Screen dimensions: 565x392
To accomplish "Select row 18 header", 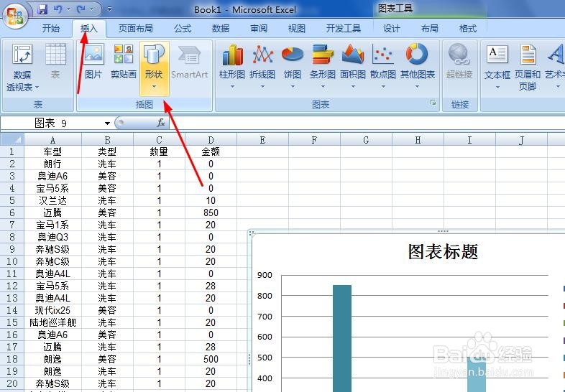I will click(12, 359).
